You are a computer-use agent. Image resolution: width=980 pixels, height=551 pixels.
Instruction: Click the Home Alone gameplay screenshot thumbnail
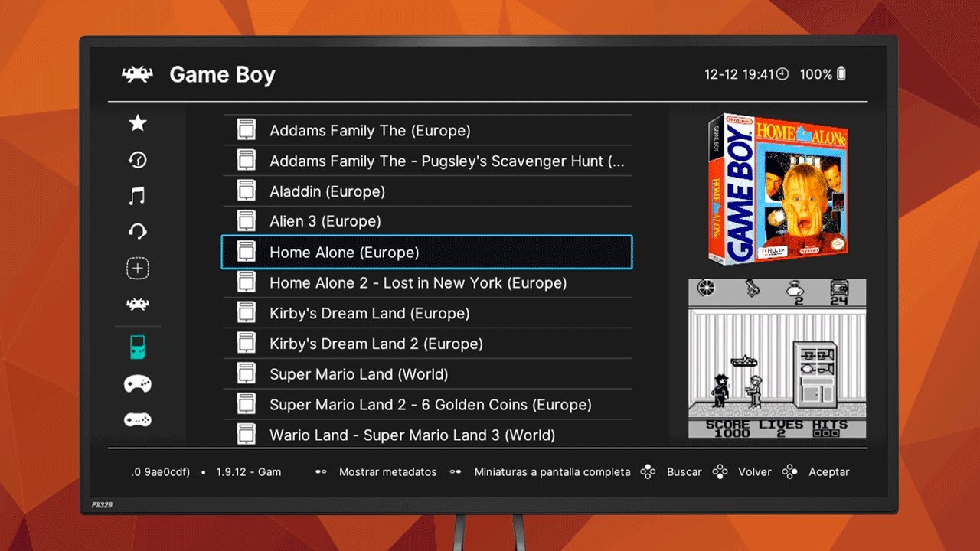pos(777,358)
